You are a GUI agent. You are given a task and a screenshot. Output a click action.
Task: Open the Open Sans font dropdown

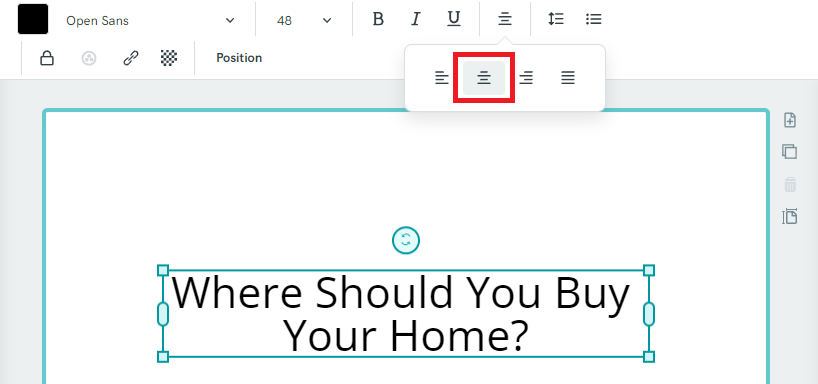click(x=150, y=20)
